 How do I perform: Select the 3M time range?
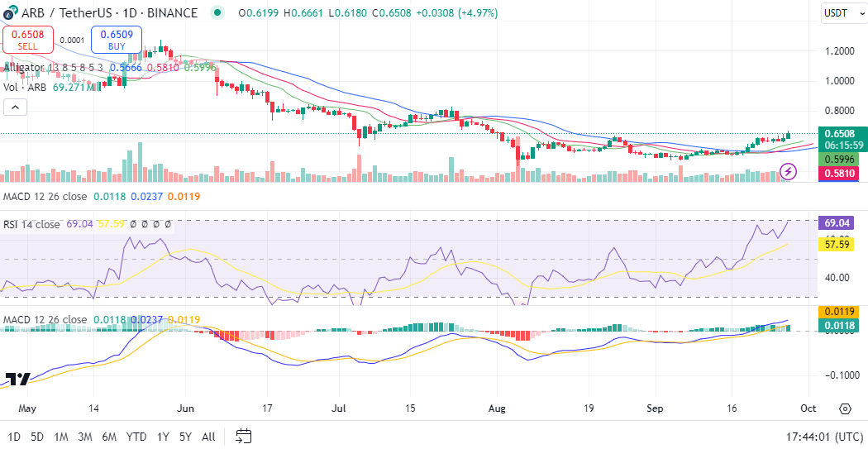coord(84,437)
